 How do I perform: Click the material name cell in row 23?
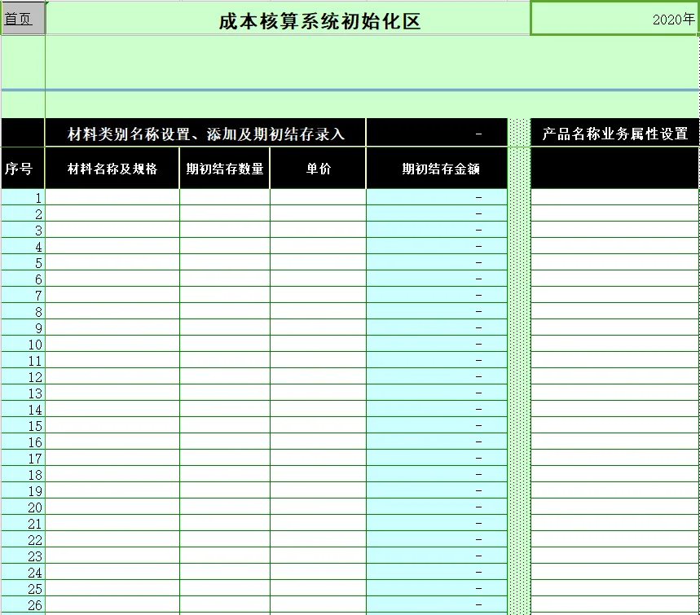tap(112, 556)
